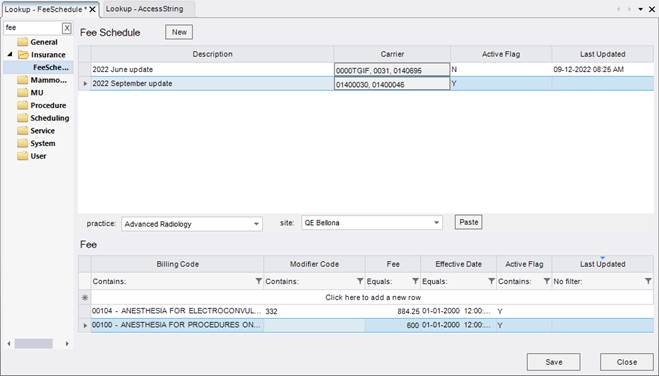Switch to the Lookup - AccessString tab
659x376 pixels.
point(144,9)
